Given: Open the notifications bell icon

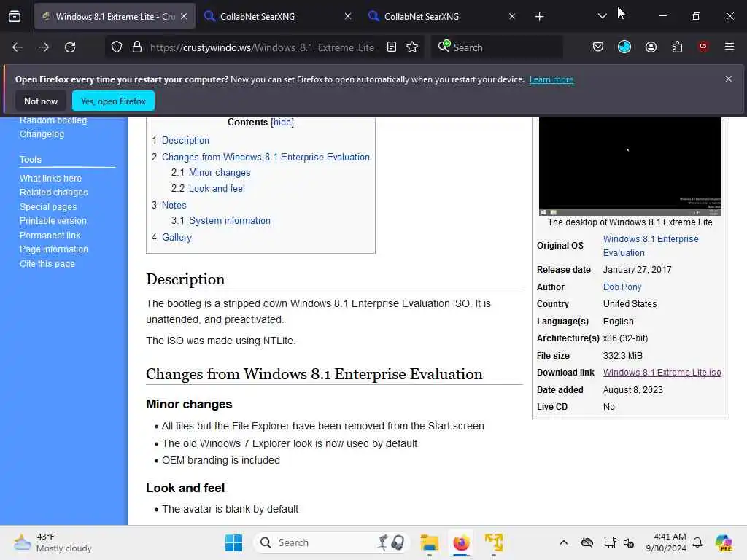Looking at the screenshot, I should [x=697, y=542].
